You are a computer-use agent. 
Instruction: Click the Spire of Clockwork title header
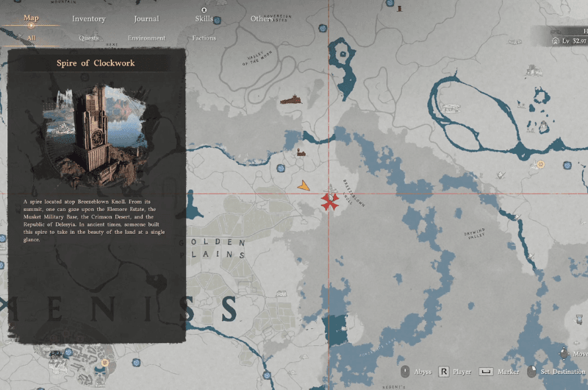pyautogui.click(x=96, y=63)
